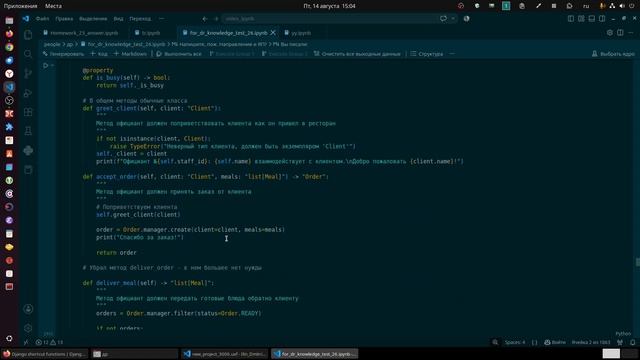Screen dimensions: 640x360
Task: Expand the Copilot chat dropdown arrow
Action: (453, 18)
